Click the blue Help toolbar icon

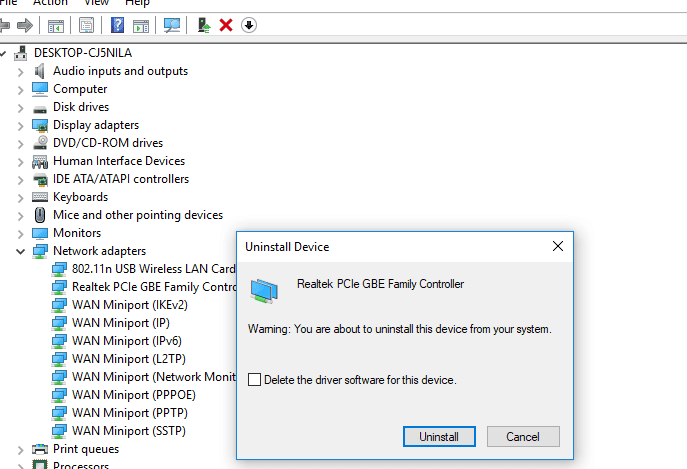pyautogui.click(x=118, y=25)
